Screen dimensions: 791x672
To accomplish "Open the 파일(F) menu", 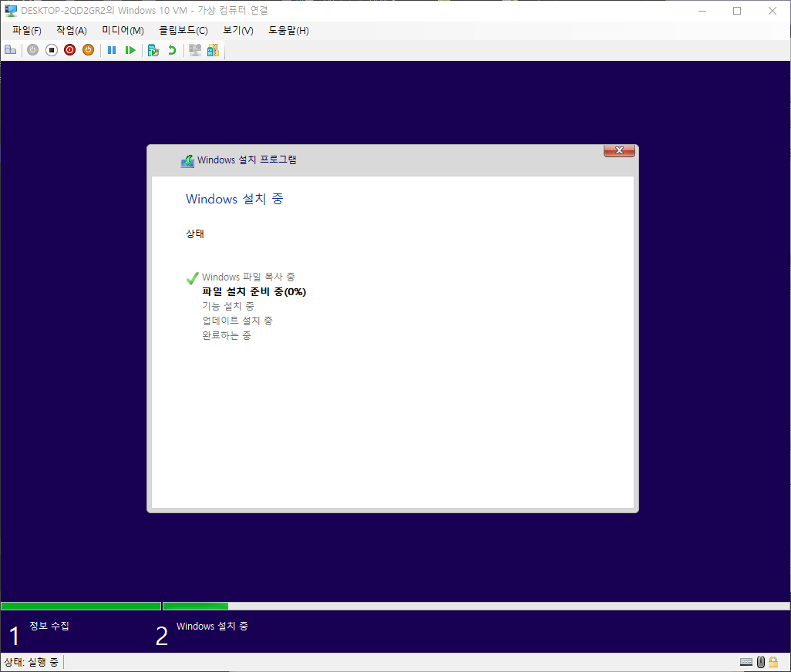I will pos(27,30).
